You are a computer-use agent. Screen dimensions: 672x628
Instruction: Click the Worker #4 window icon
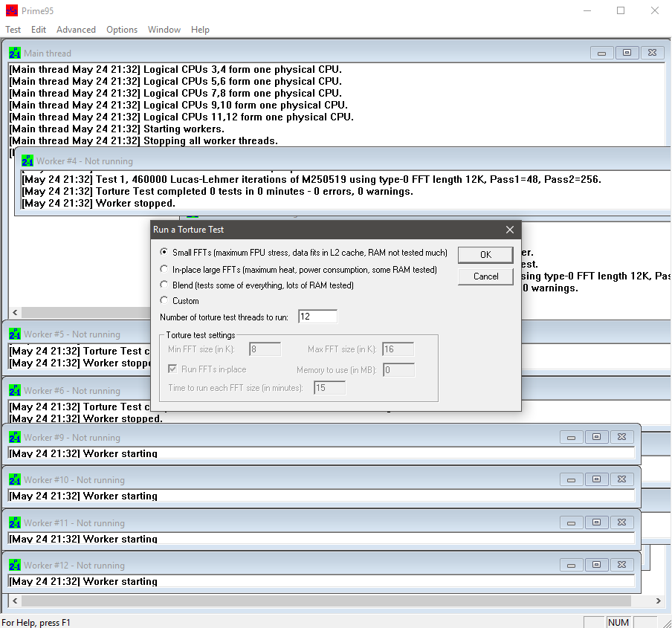click(x=28, y=161)
